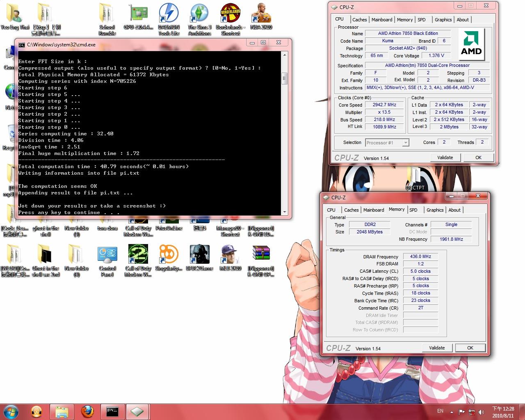Click the AMD Athlon 7850 Black Edition name field
This screenshot has height=420, width=525.
point(408,34)
